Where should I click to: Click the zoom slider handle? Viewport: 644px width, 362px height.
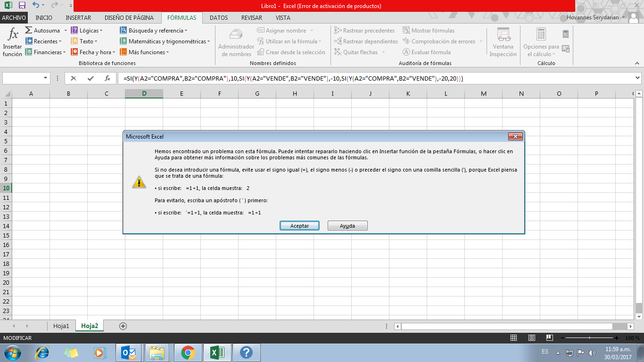pyautogui.click(x=590, y=338)
